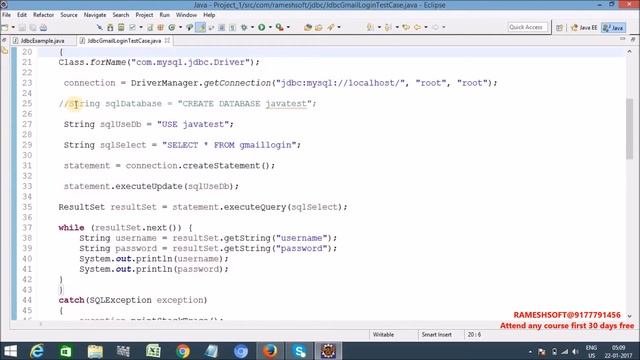Viewport: 640px width, 360px height.
Task: Click the editor scroll up arrow
Action: click(629, 51)
